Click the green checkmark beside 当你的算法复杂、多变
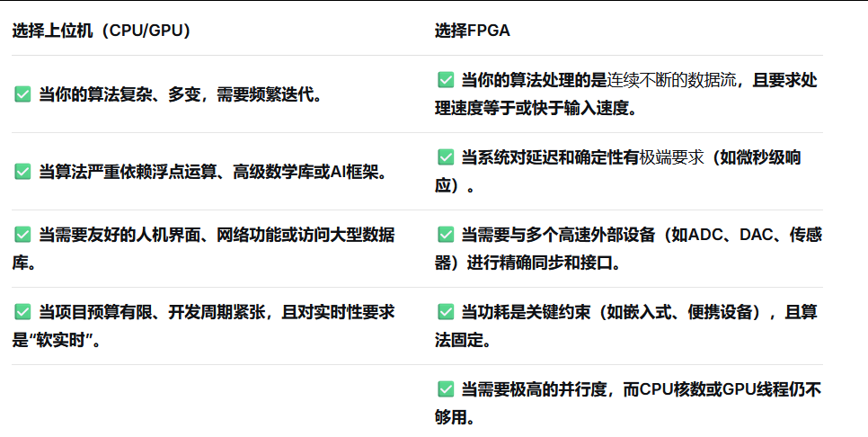Screen dimensions: 868x437 pyautogui.click(x=22, y=94)
